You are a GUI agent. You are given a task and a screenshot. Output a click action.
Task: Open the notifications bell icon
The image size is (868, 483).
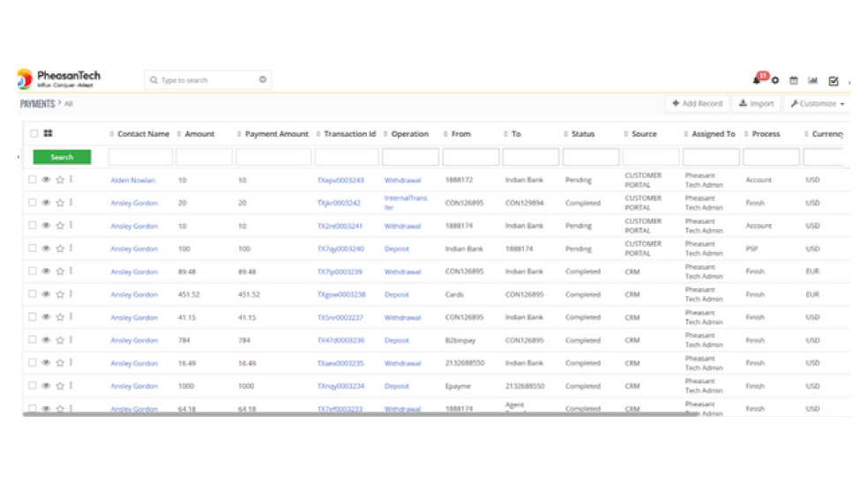pos(756,80)
